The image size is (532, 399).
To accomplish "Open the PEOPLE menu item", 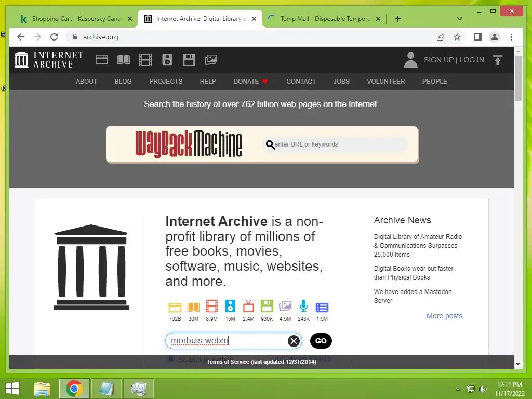I will click(x=435, y=82).
